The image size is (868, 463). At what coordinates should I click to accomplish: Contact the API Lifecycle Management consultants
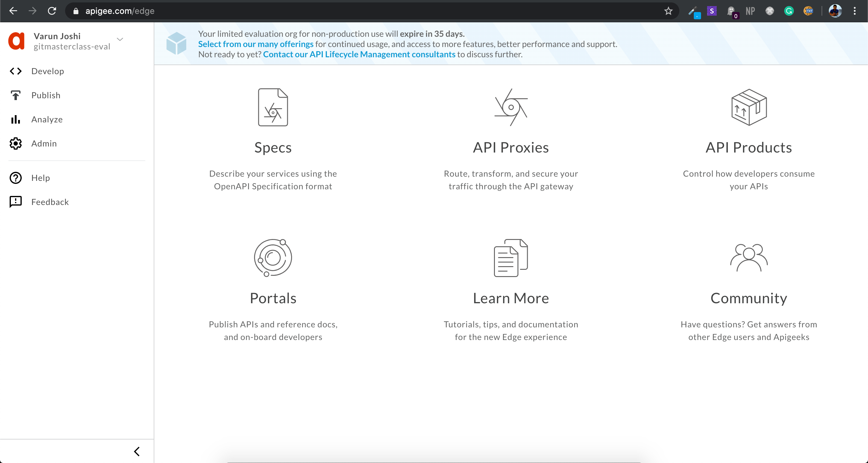click(x=359, y=54)
